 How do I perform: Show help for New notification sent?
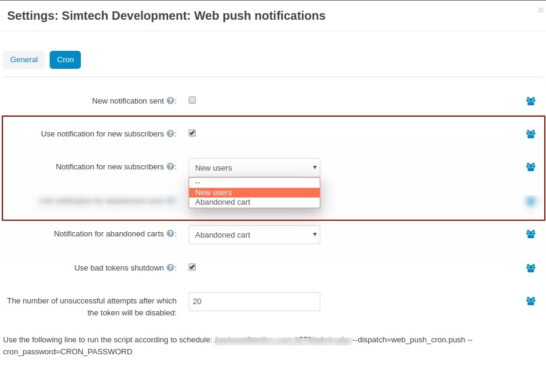pos(170,101)
